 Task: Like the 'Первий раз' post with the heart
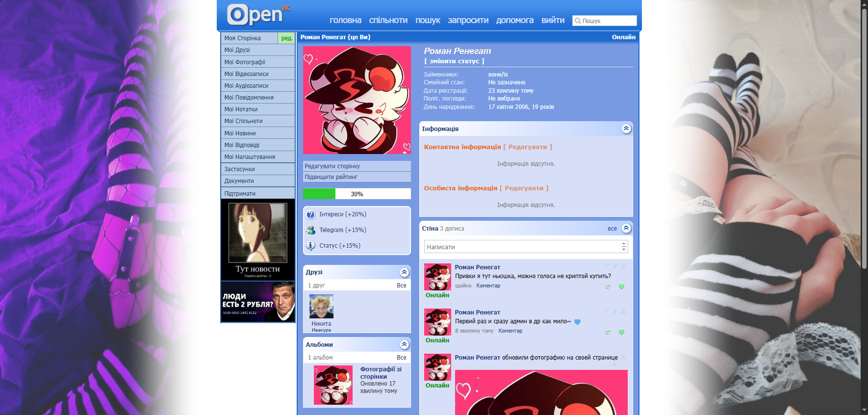621,332
